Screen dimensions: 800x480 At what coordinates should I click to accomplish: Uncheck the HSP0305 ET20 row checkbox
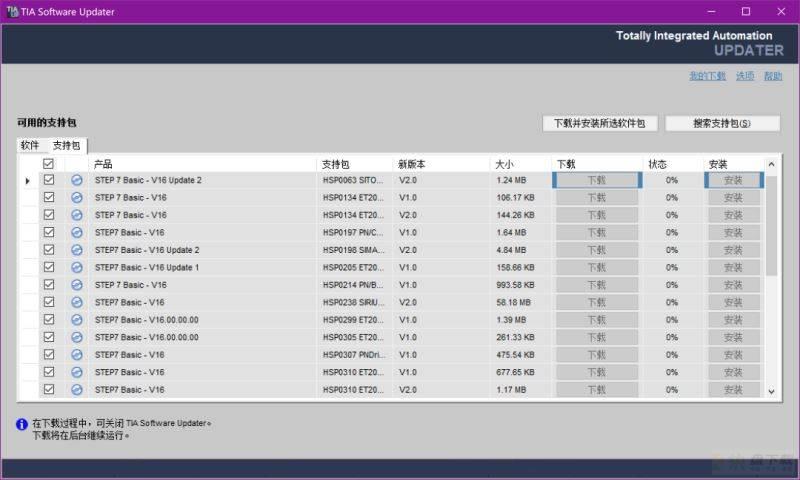point(49,337)
